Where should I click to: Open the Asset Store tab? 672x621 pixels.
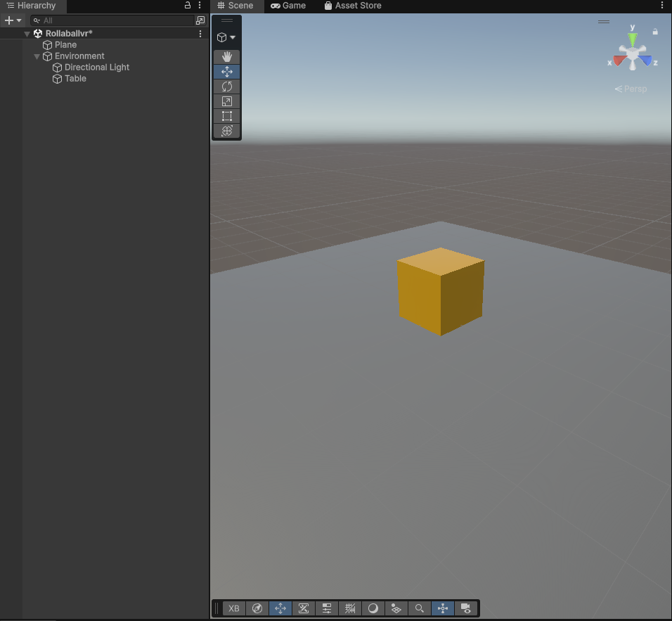coord(353,6)
